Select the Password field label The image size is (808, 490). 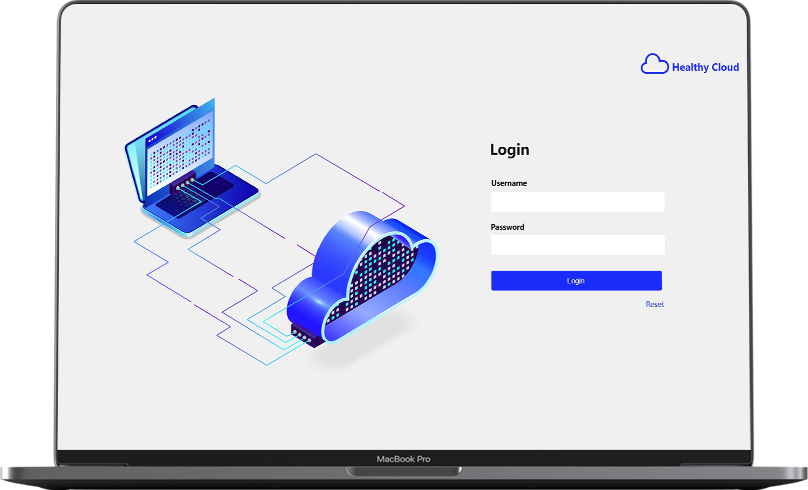click(507, 227)
